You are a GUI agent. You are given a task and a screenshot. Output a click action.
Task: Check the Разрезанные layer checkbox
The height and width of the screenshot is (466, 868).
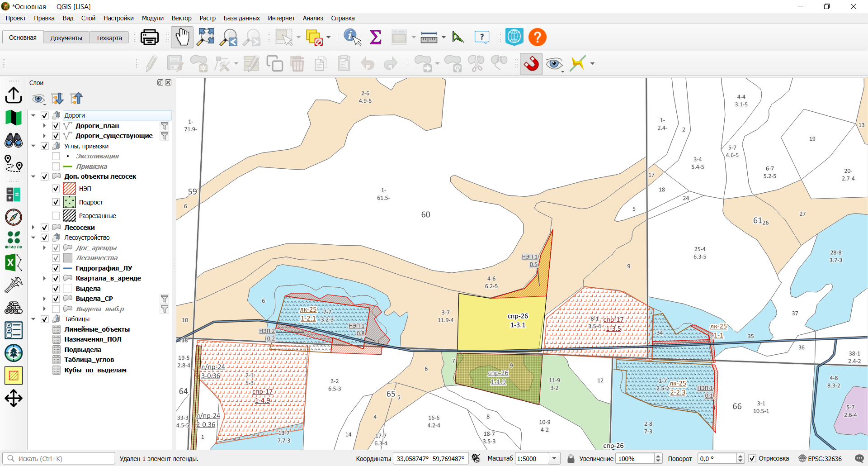point(56,216)
